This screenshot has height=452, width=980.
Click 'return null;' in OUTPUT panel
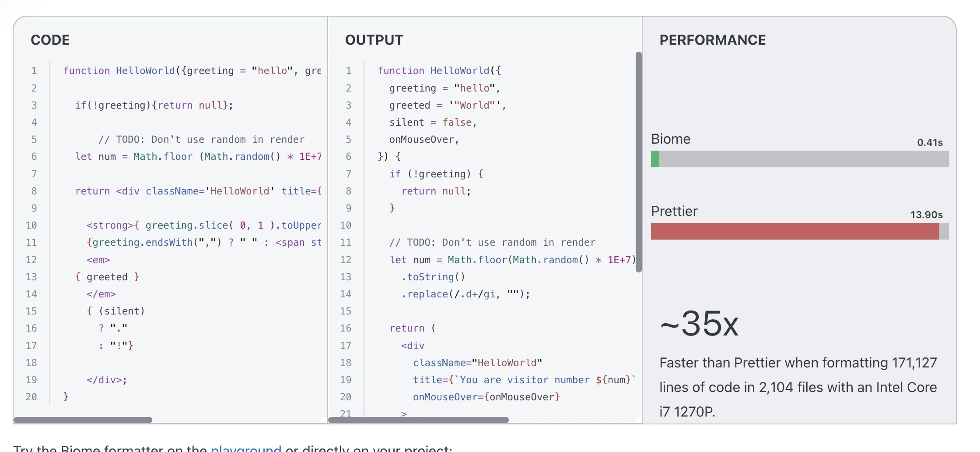[436, 191]
